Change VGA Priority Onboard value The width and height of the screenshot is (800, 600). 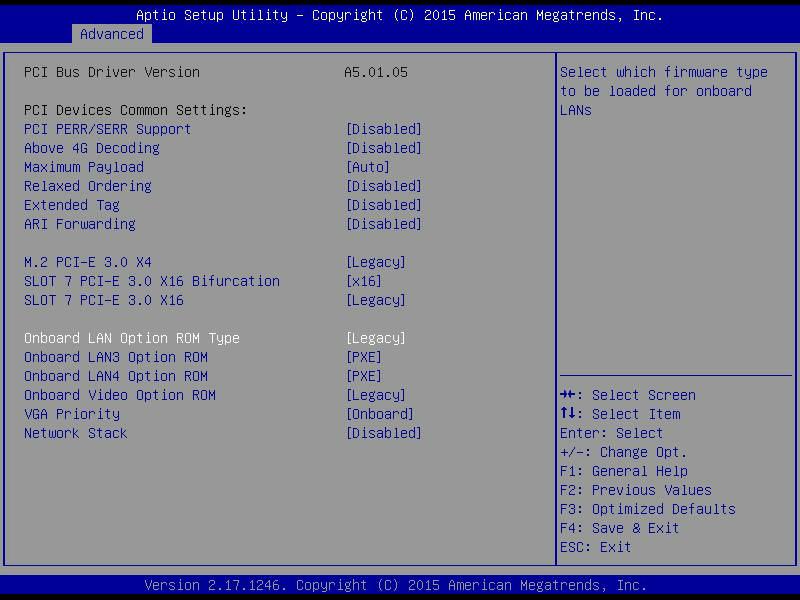[379, 414]
